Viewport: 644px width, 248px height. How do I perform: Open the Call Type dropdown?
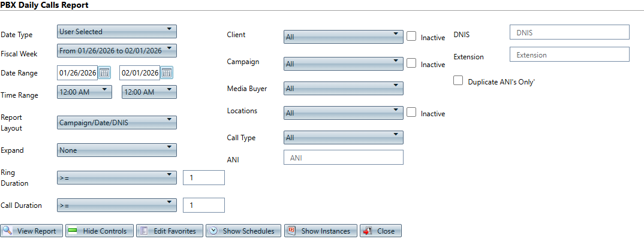click(343, 137)
